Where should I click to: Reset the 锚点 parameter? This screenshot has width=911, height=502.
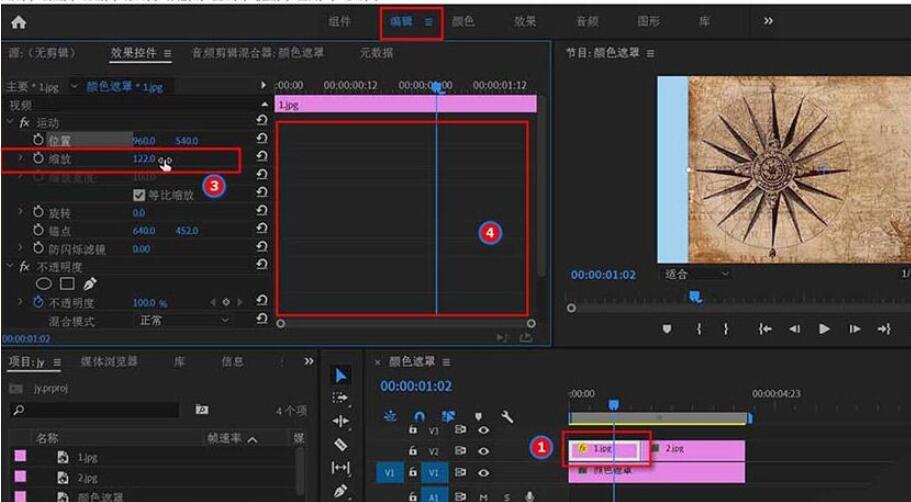point(262,228)
